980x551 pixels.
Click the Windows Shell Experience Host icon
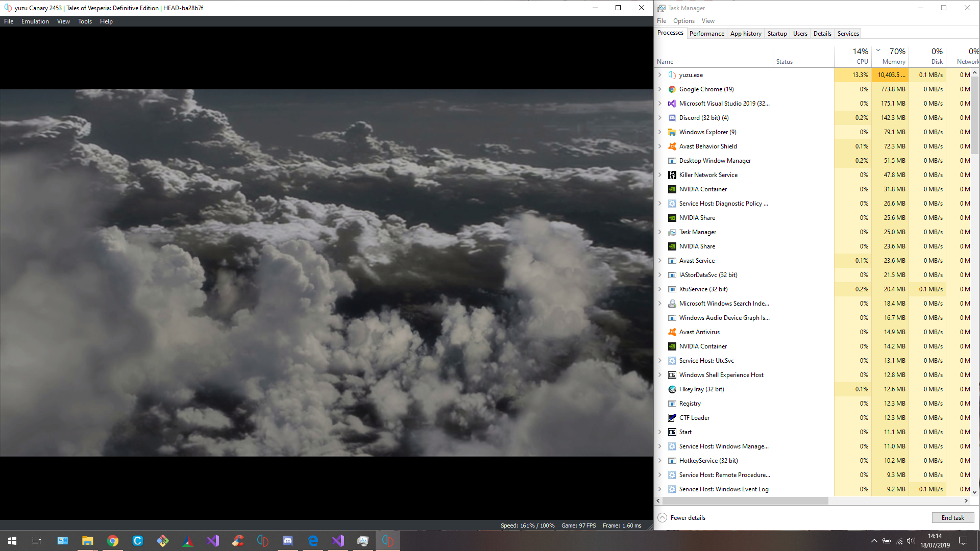coord(672,375)
